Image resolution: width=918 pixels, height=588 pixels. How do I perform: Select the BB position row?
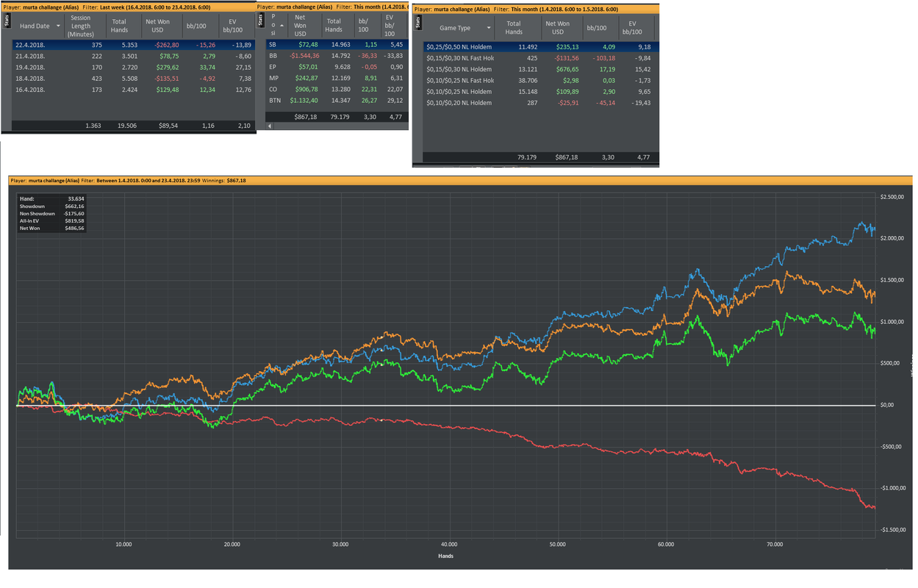click(x=337, y=55)
